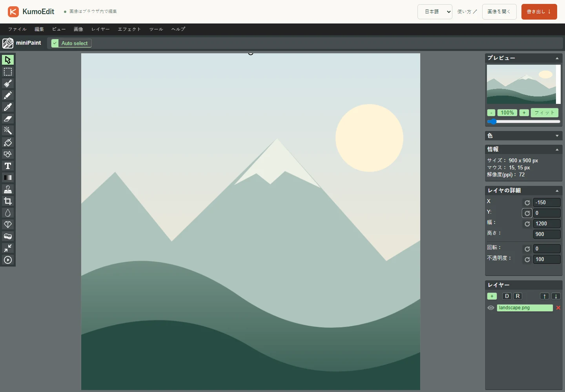
Task: Select the Desaturate sponge tool
Action: [x=8, y=236]
